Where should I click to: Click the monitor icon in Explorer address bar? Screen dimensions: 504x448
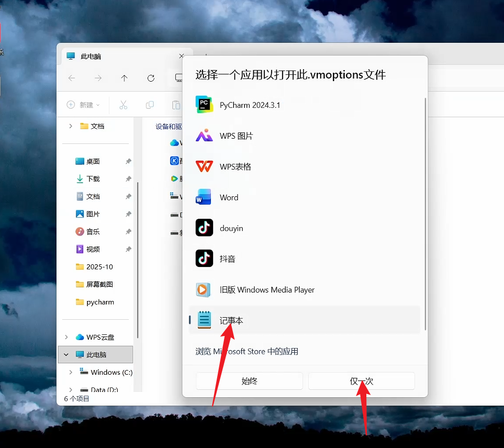[x=178, y=78]
